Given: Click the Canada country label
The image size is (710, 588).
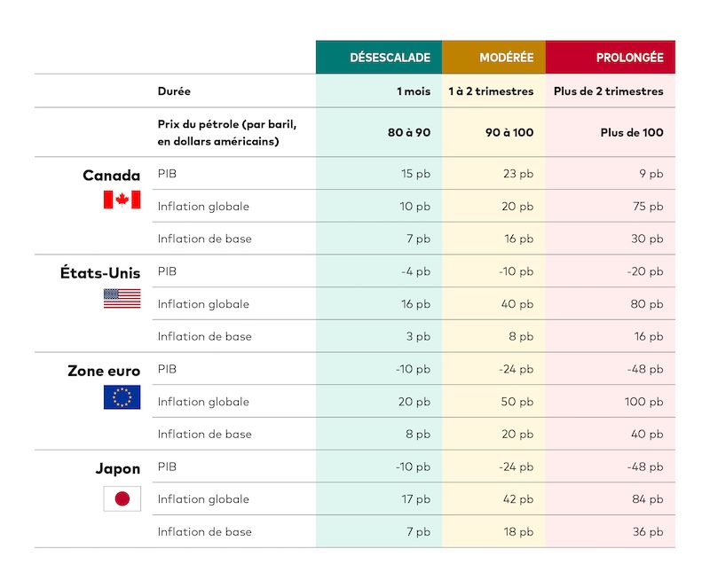Looking at the screenshot, I should pos(112,176).
